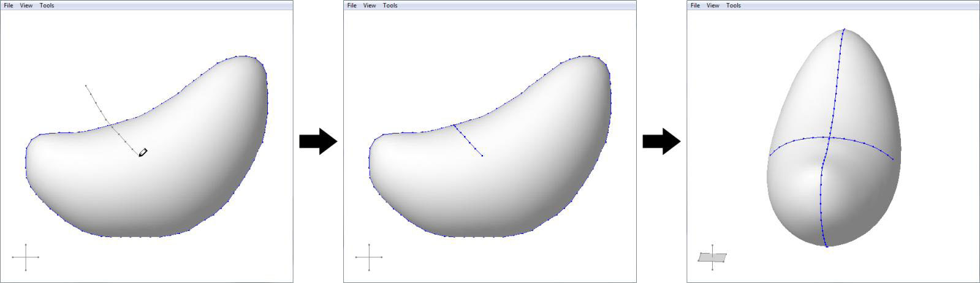Image resolution: width=980 pixels, height=283 pixels.
Task: Click the tilted plane orientation widget in right window
Action: (712, 257)
